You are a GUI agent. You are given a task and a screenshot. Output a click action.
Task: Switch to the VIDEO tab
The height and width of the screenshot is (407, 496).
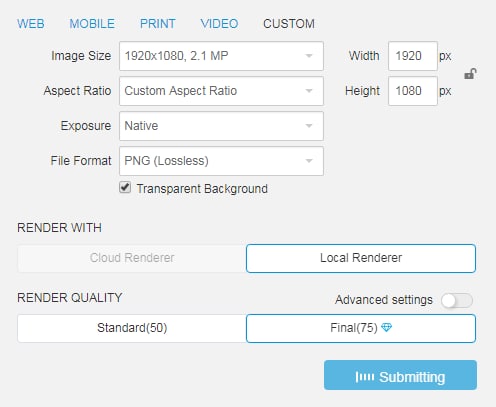pyautogui.click(x=219, y=24)
